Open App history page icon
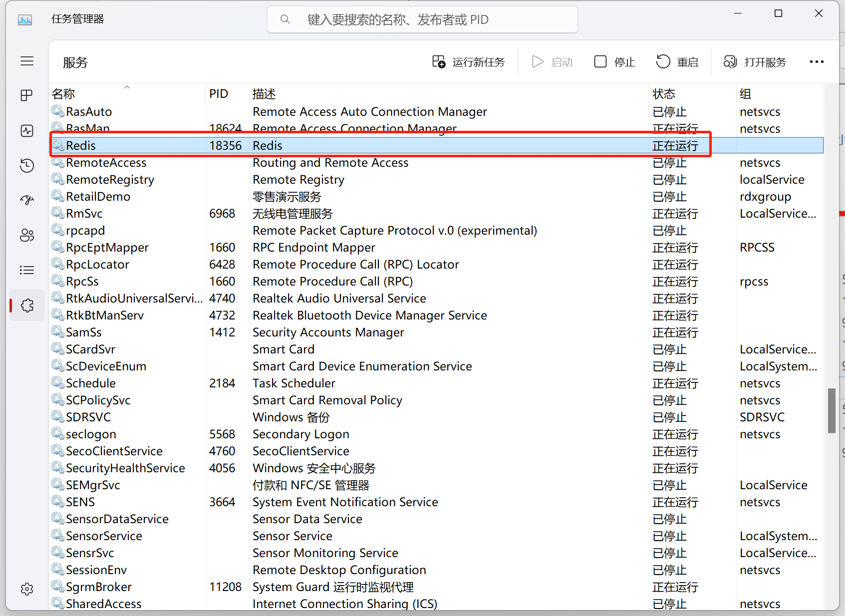The height and width of the screenshot is (616, 845). click(x=27, y=165)
